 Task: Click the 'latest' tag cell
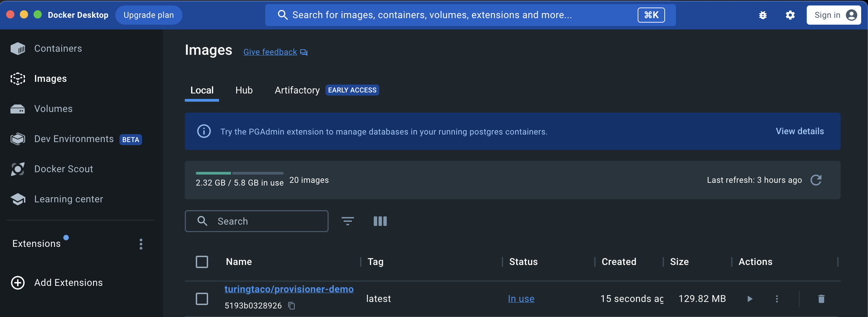point(379,299)
